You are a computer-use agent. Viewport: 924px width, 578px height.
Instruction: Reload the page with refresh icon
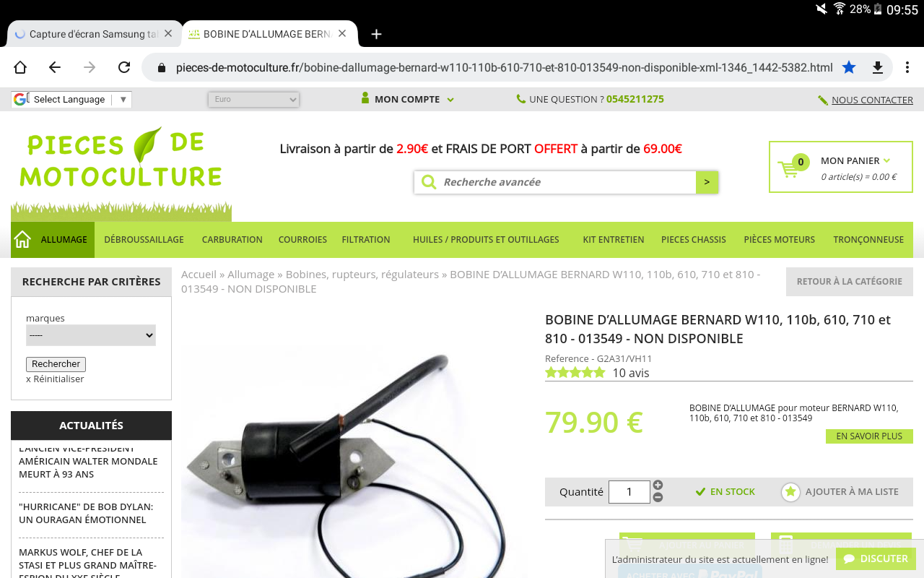pyautogui.click(x=124, y=67)
